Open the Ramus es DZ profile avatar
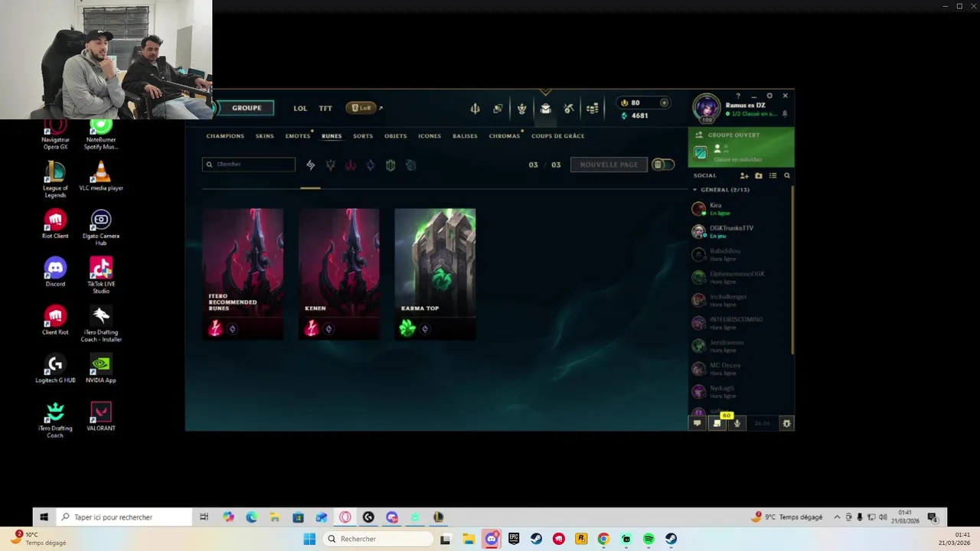Screen dimensions: 980x551 (x=706, y=108)
